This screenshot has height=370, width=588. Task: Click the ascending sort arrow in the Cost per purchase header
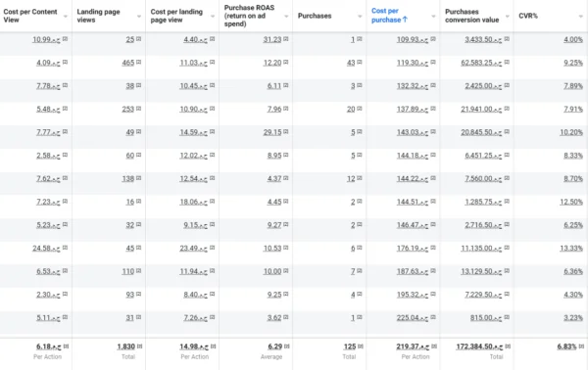[x=405, y=20]
